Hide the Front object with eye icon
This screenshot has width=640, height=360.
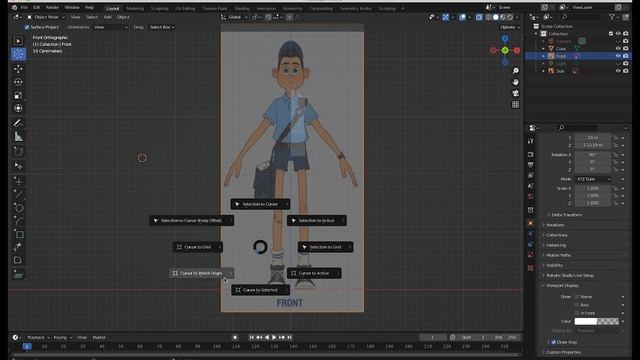618,56
